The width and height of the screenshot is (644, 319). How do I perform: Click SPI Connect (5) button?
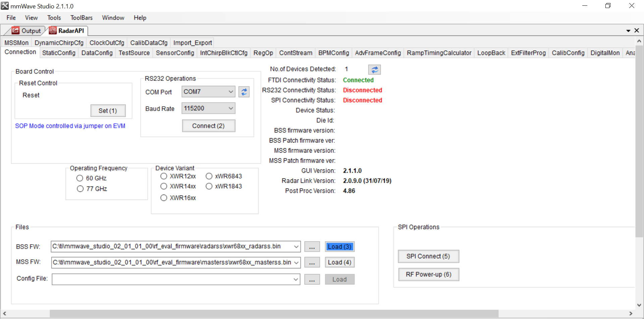(x=428, y=256)
